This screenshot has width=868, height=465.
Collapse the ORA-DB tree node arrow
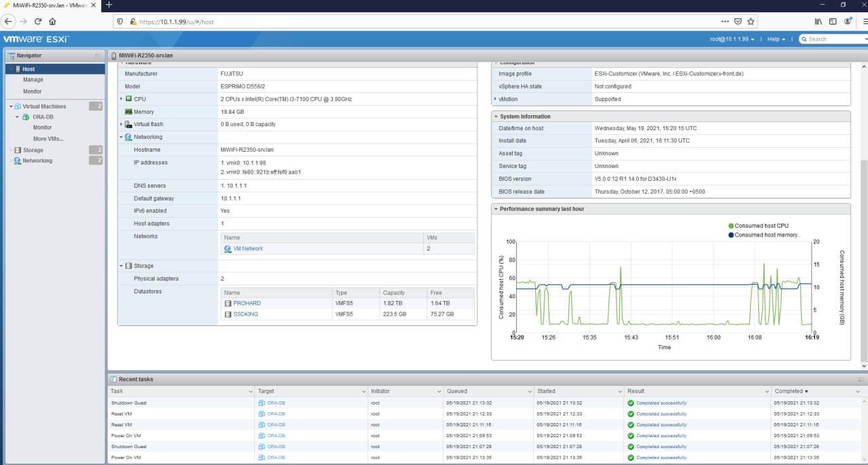coord(18,117)
